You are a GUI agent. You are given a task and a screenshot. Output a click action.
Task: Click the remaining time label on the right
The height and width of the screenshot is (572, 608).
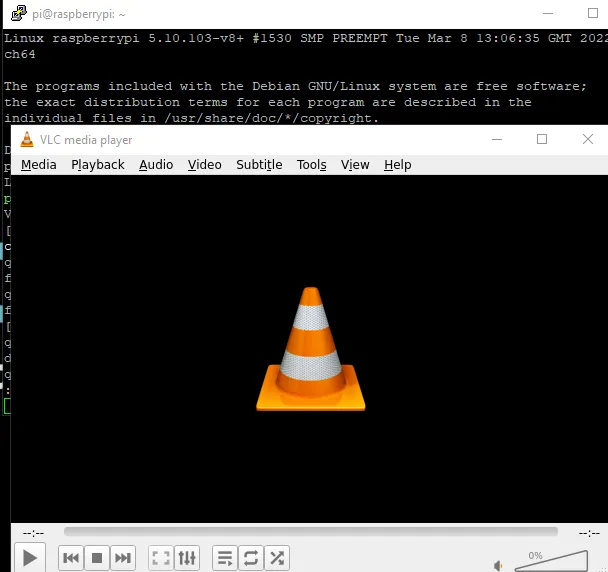(x=589, y=533)
